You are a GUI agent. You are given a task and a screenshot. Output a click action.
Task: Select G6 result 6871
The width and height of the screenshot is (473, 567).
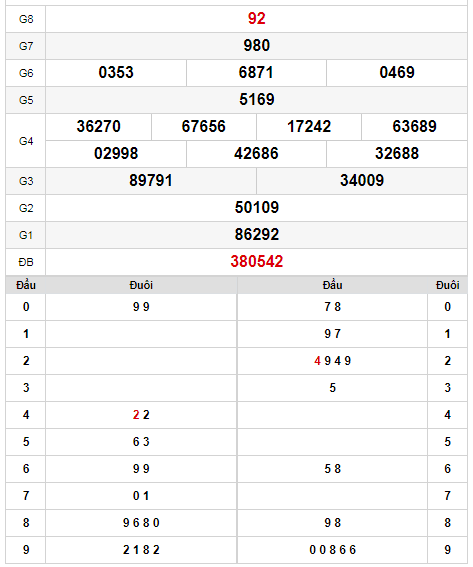pos(256,73)
